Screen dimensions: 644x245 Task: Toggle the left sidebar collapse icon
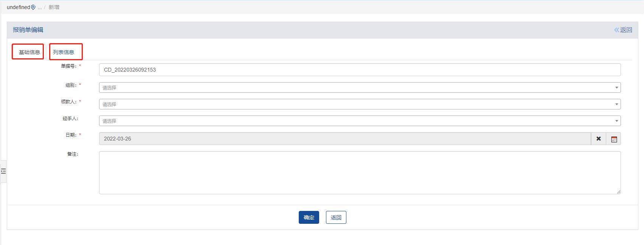point(3,171)
